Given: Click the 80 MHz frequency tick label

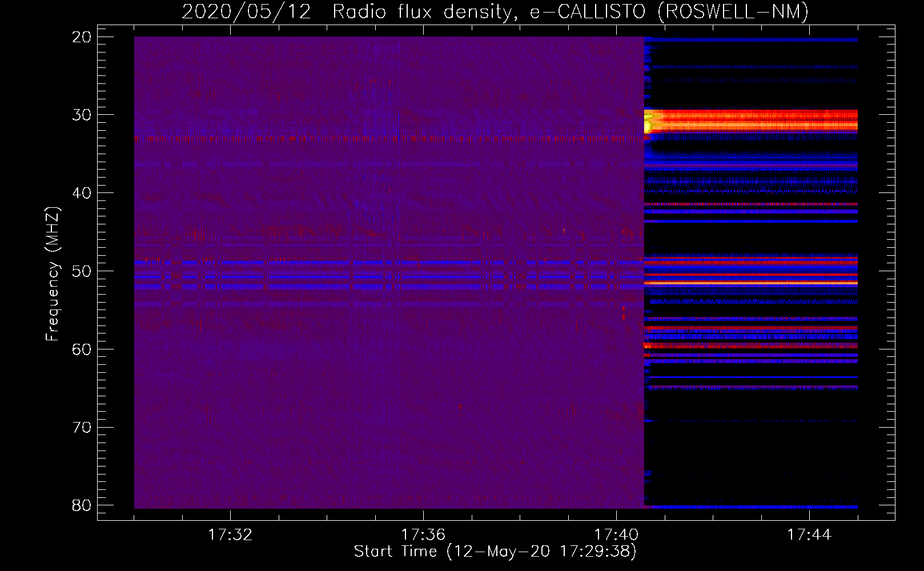Looking at the screenshot, I should point(82,505).
